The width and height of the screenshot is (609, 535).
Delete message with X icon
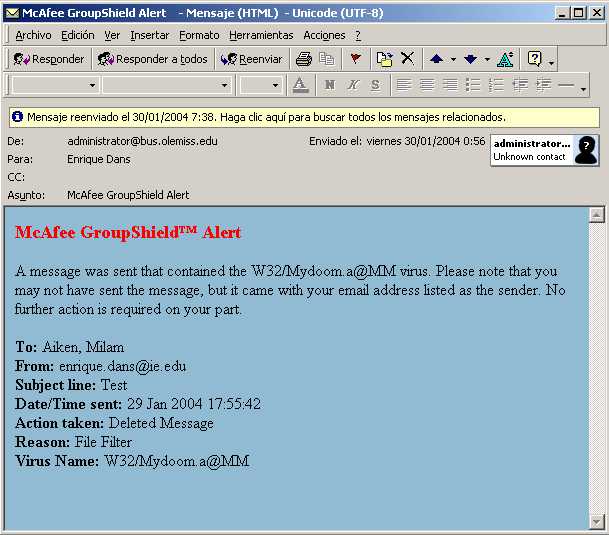407,59
